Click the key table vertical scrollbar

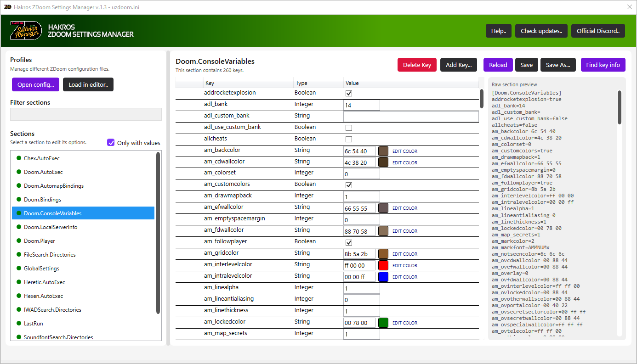(x=482, y=98)
